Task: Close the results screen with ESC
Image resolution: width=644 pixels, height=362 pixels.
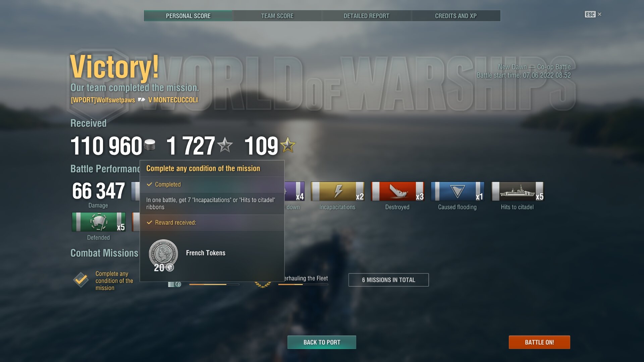Action: pyautogui.click(x=593, y=14)
